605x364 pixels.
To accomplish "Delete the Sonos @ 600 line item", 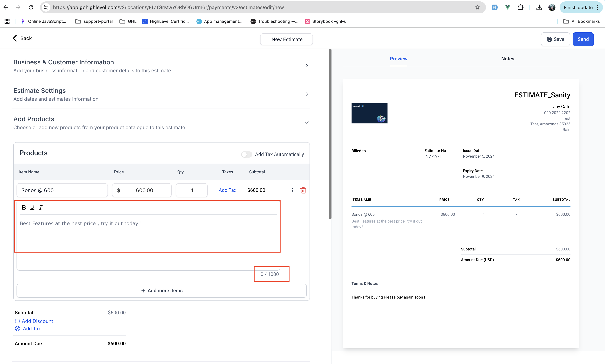I will pos(303,190).
